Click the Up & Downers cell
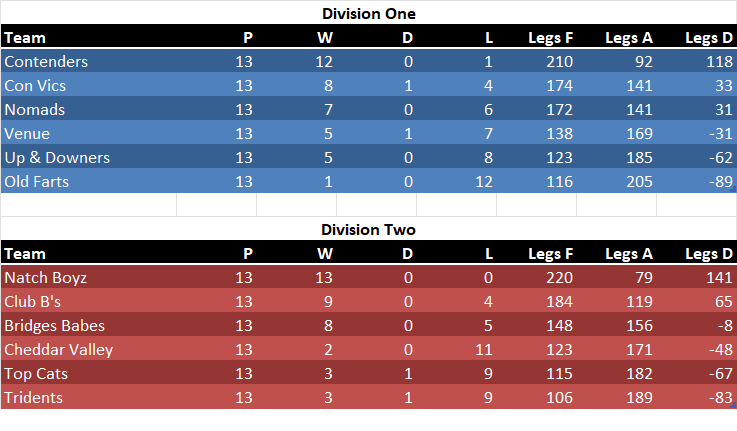 pos(57,157)
